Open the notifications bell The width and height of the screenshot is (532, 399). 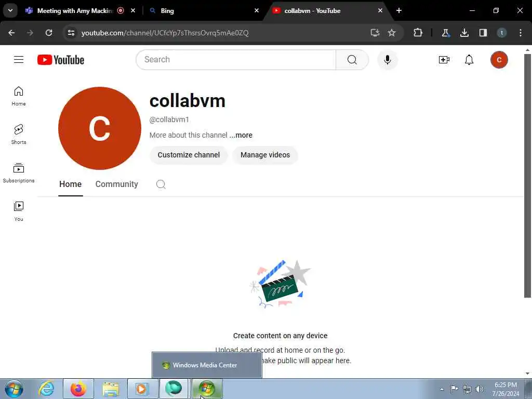(469, 60)
